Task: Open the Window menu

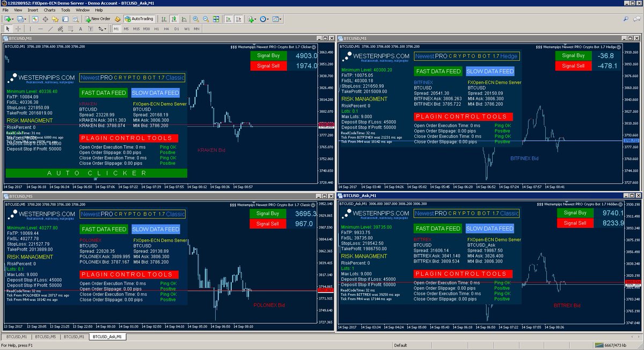Action: coord(83,10)
